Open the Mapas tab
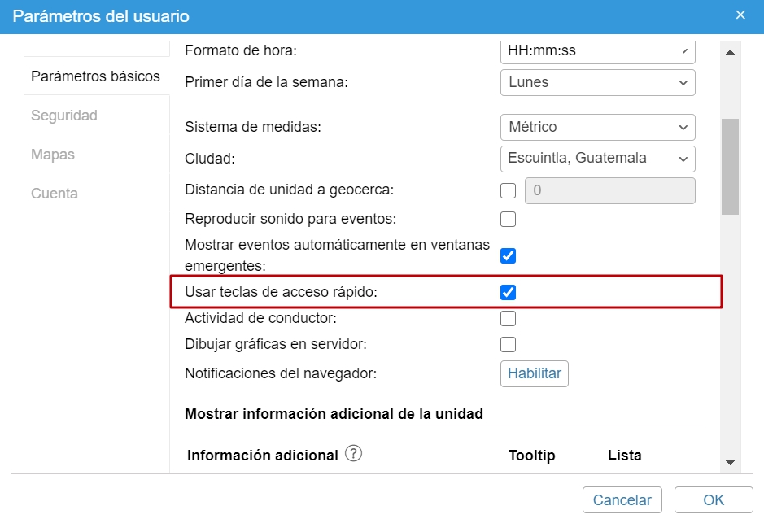Image resolution: width=764 pixels, height=532 pixels. click(x=53, y=155)
